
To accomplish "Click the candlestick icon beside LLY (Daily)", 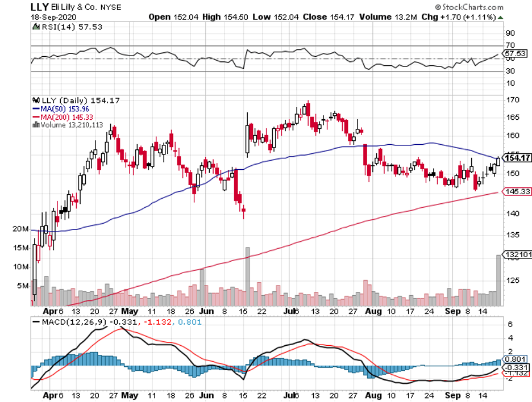I will 36,100.
